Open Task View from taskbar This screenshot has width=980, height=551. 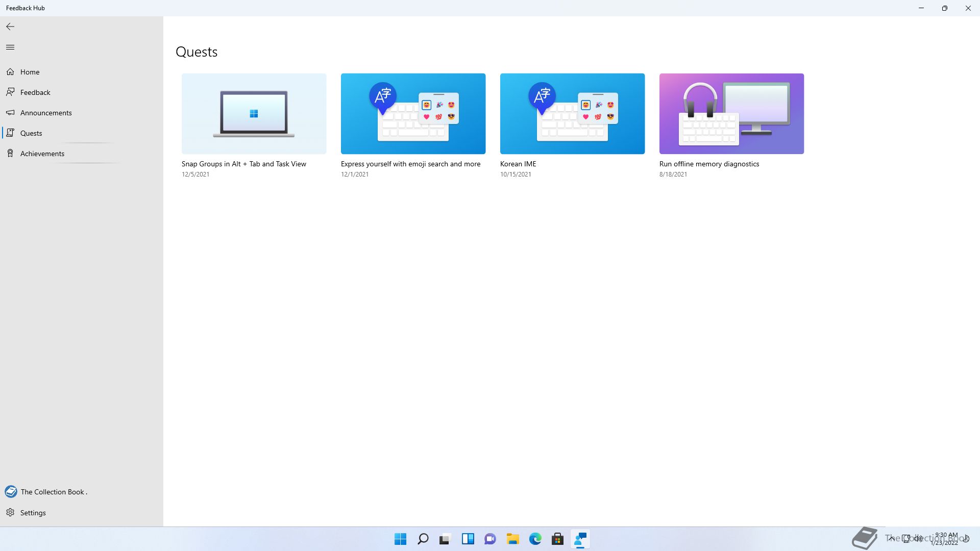(446, 539)
